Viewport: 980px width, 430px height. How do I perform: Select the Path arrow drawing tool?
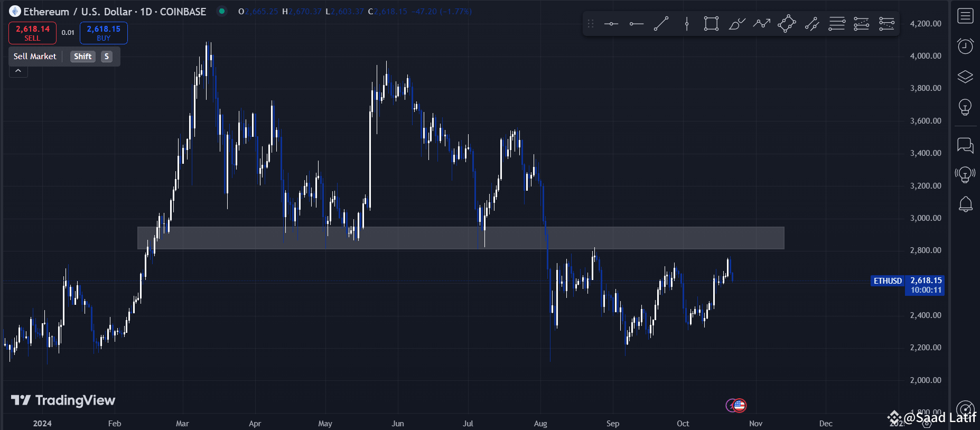(762, 24)
